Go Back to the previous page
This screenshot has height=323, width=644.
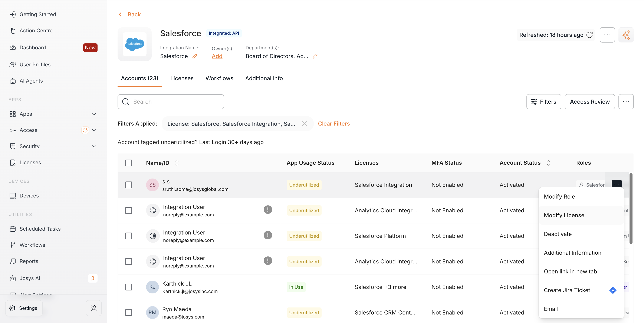tap(129, 14)
